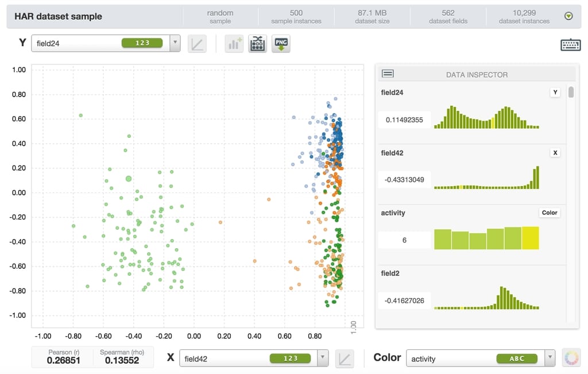Toggle the X badge on field42
This screenshot has width=588, height=374.
coord(555,153)
